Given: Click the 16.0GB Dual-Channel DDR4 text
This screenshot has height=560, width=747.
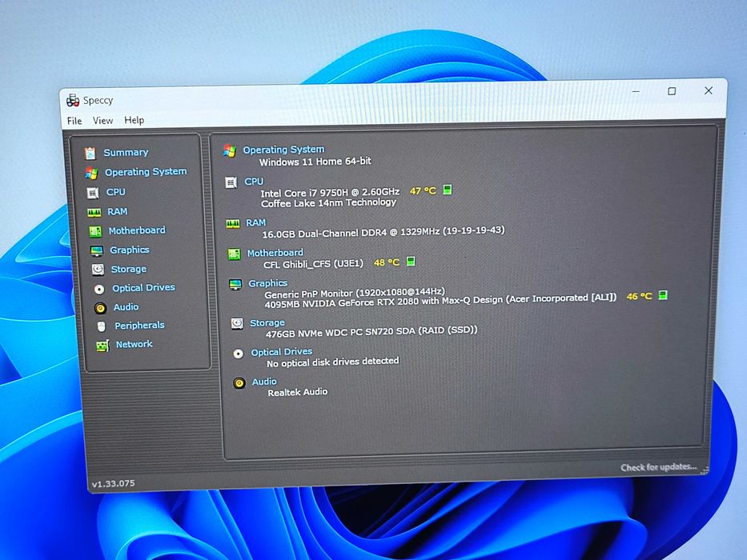Looking at the screenshot, I should click(383, 232).
